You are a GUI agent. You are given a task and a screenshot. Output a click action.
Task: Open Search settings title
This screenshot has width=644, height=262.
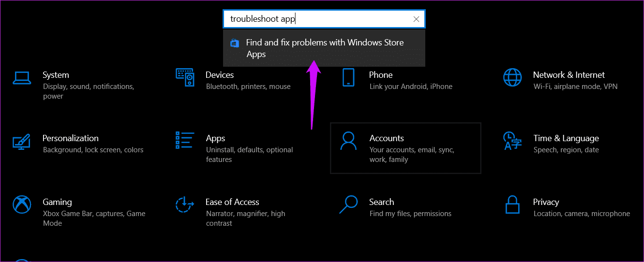[x=382, y=202]
